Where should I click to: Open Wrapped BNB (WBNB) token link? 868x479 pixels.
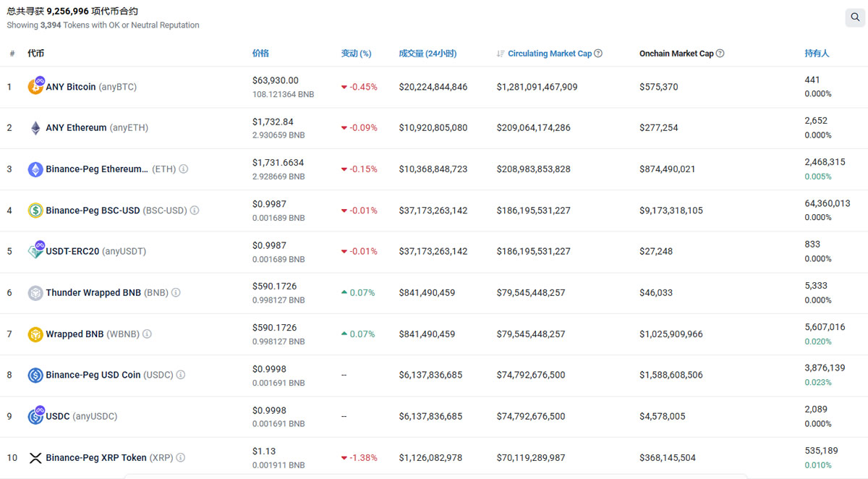93,334
